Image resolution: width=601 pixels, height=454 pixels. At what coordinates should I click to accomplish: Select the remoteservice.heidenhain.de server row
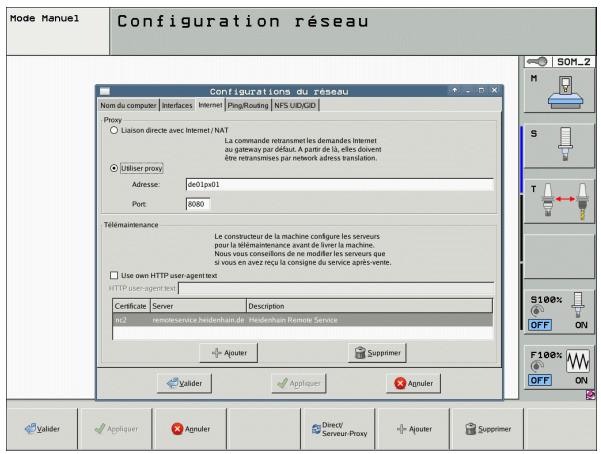(303, 320)
